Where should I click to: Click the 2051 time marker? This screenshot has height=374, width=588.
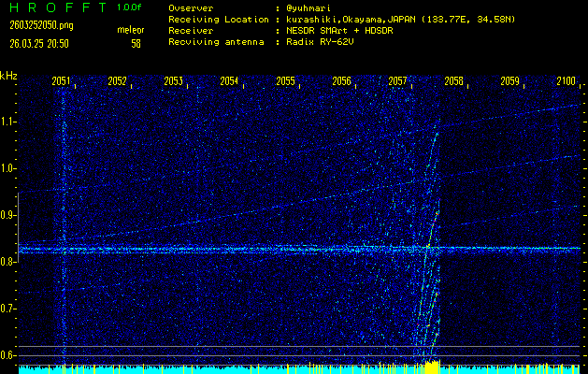tap(62, 82)
